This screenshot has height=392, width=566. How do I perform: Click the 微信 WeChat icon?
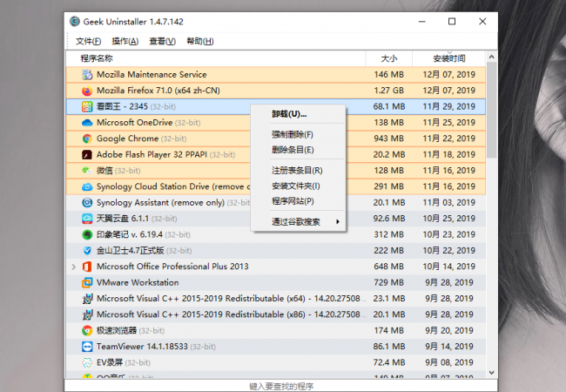(87, 171)
